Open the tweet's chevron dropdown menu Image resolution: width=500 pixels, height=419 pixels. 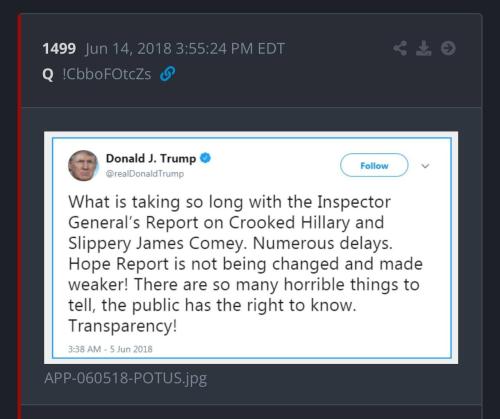tap(425, 166)
